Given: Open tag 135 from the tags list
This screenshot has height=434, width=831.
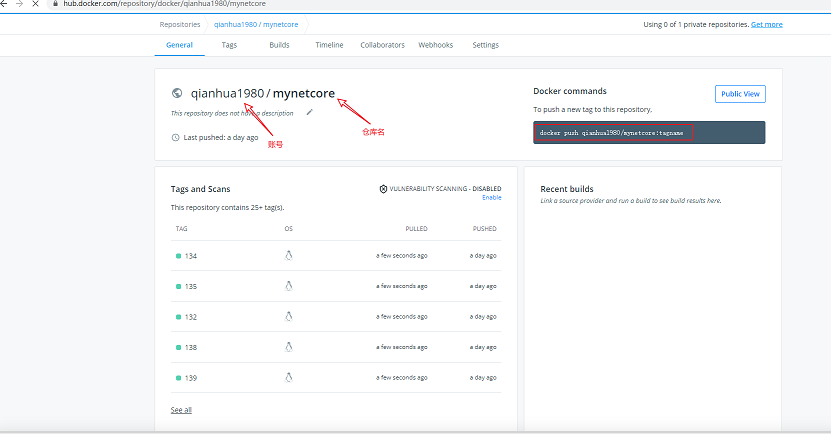Looking at the screenshot, I should (x=190, y=286).
